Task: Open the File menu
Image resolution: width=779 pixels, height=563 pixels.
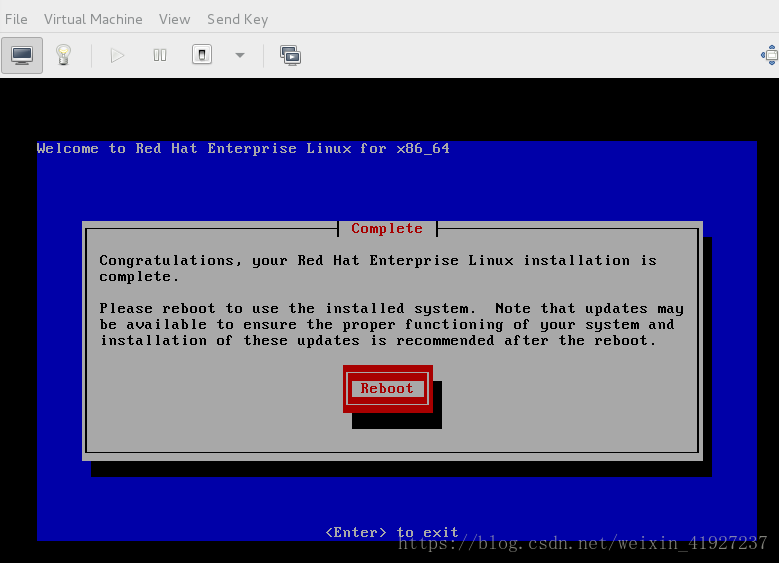Action: pos(16,19)
